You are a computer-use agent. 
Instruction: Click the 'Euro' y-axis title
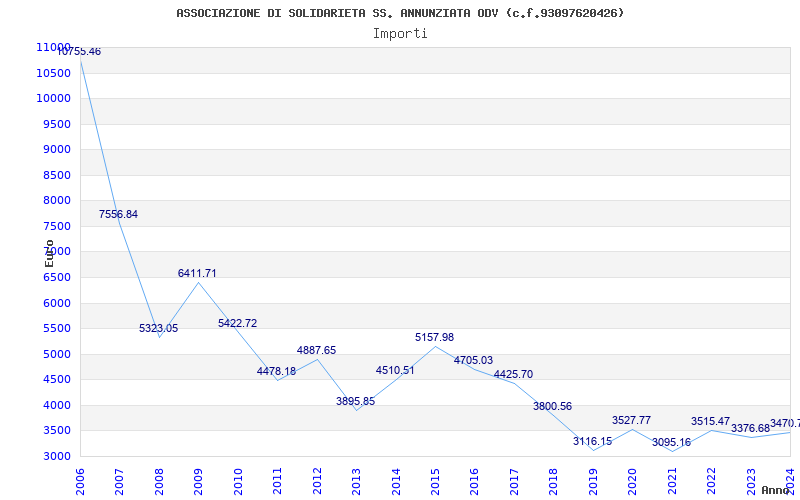(49, 254)
